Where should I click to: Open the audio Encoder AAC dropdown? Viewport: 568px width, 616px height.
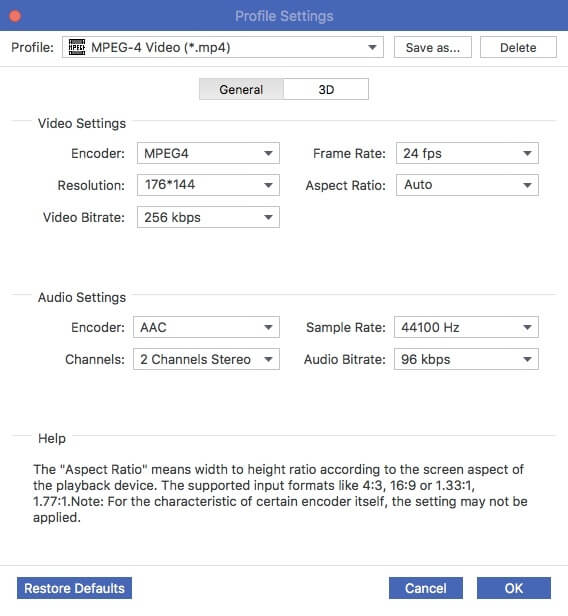click(x=206, y=327)
